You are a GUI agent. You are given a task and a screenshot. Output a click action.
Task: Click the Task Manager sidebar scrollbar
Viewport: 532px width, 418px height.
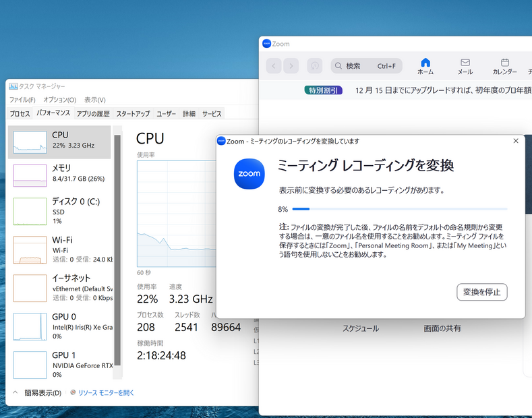(x=117, y=250)
